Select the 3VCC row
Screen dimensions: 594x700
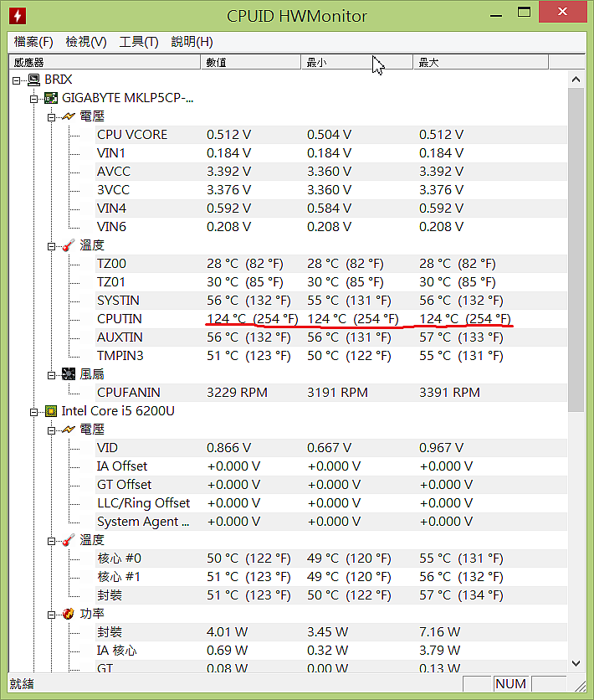tap(331, 190)
